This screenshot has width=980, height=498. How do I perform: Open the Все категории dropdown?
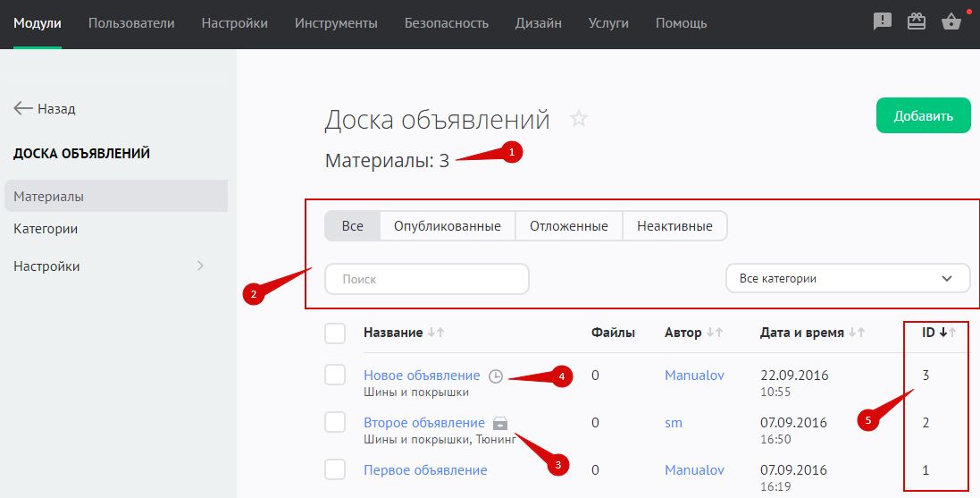click(x=847, y=278)
